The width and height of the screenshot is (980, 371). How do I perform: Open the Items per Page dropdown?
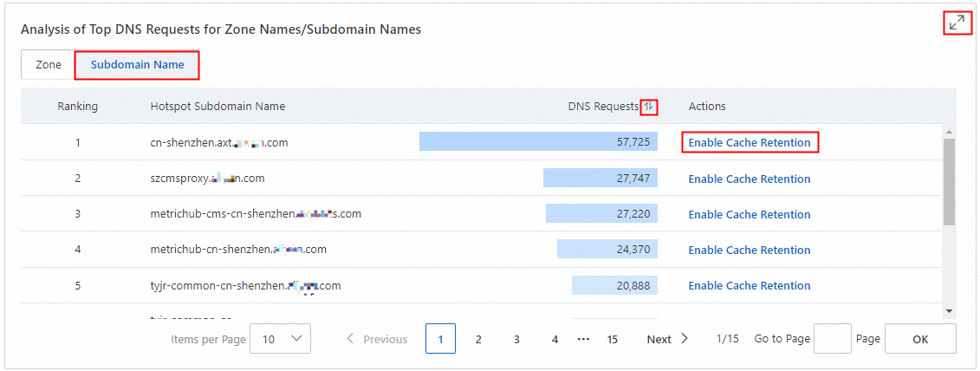click(x=280, y=338)
